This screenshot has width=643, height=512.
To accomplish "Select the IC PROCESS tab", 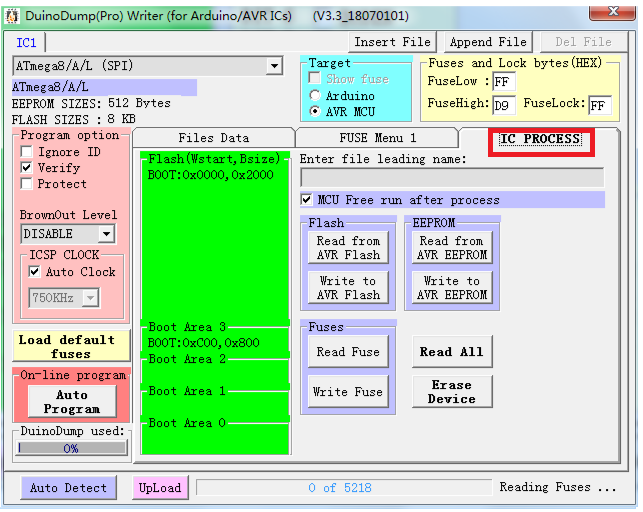I will (x=540, y=139).
